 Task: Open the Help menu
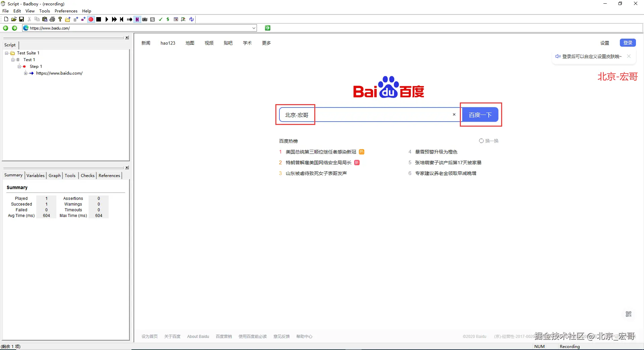tap(87, 11)
